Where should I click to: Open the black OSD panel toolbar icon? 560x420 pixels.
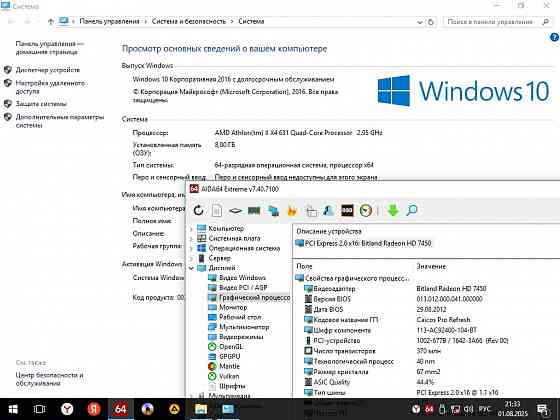(347, 210)
